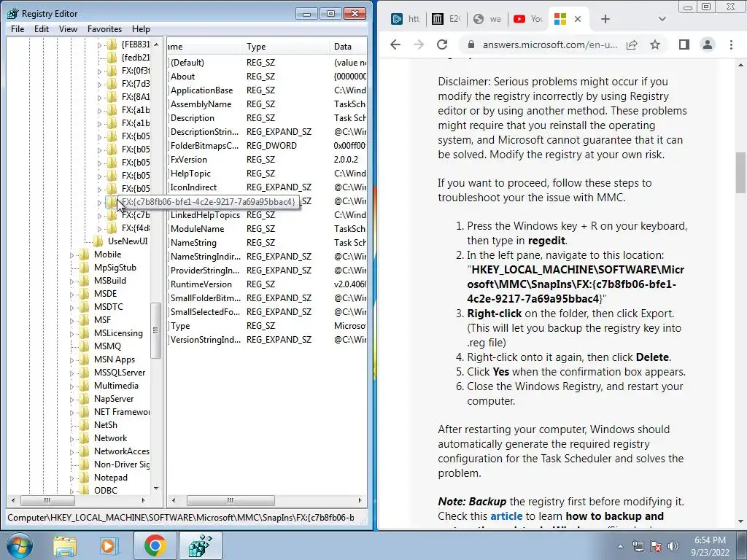Image resolution: width=747 pixels, height=560 pixels.
Task: Open the View menu in Registry Editor
Action: tap(68, 29)
